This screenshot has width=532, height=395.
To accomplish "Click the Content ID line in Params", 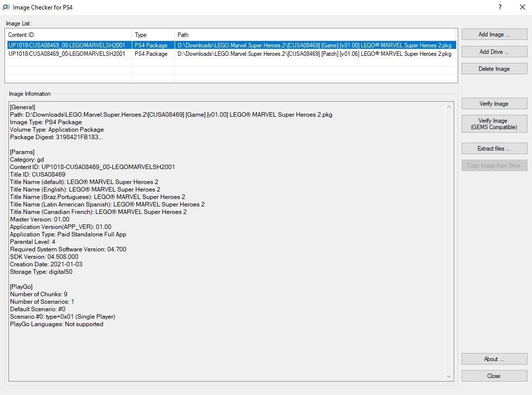I will (92, 167).
